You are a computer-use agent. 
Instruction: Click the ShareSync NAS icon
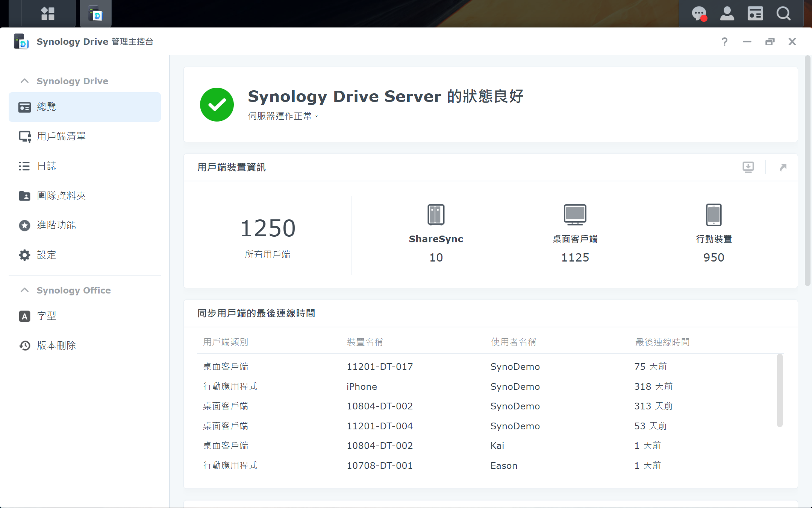click(436, 214)
